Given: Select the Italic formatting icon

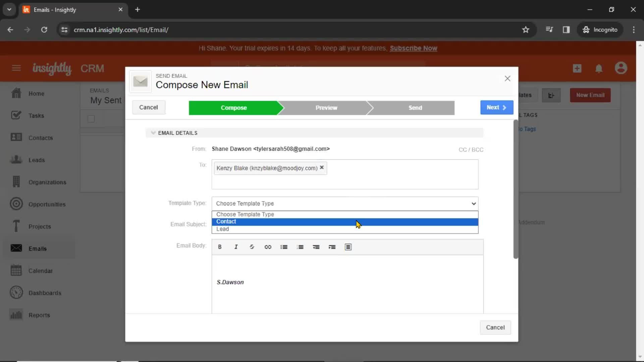Looking at the screenshot, I should 235,247.
